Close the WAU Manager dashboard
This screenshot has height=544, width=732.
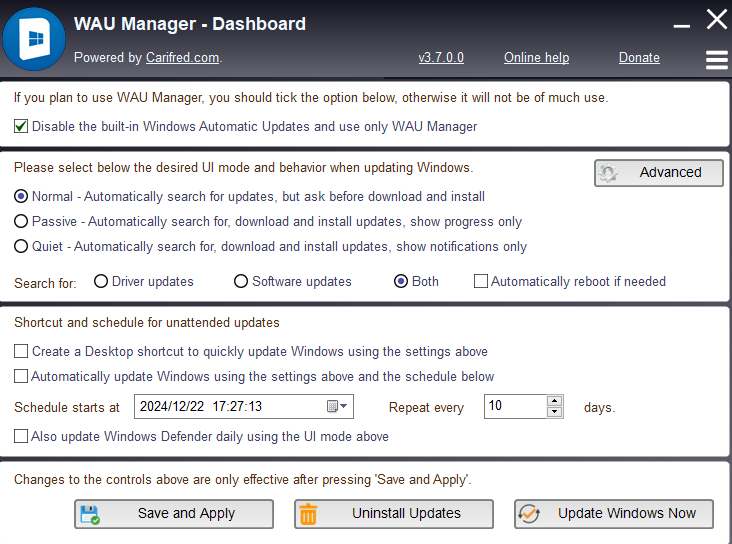click(x=717, y=20)
